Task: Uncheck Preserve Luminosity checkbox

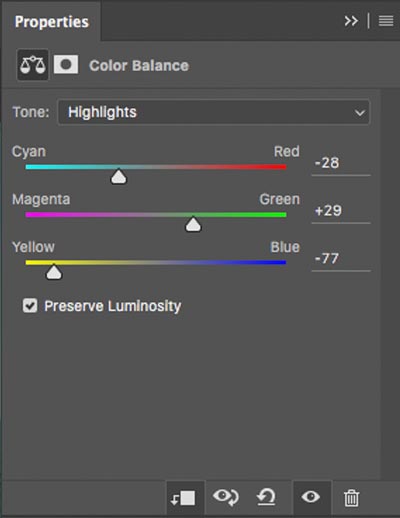Action: coord(30,305)
